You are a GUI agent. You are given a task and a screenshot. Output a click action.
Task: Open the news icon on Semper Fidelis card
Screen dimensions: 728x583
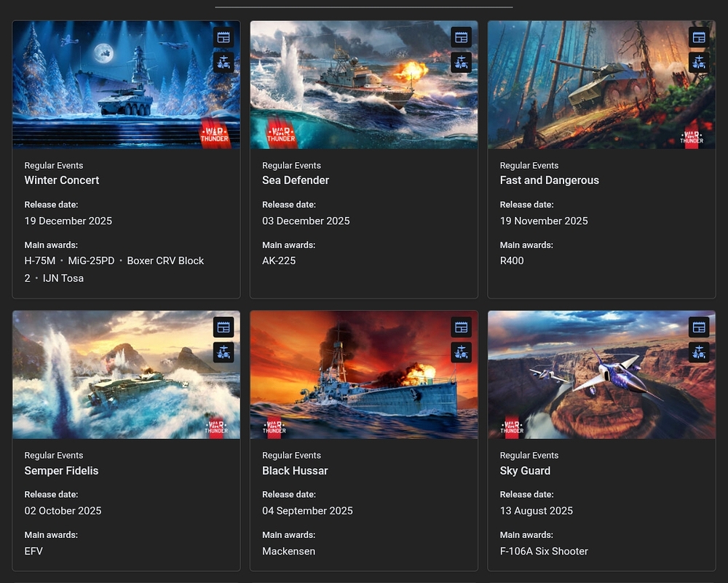click(223, 328)
